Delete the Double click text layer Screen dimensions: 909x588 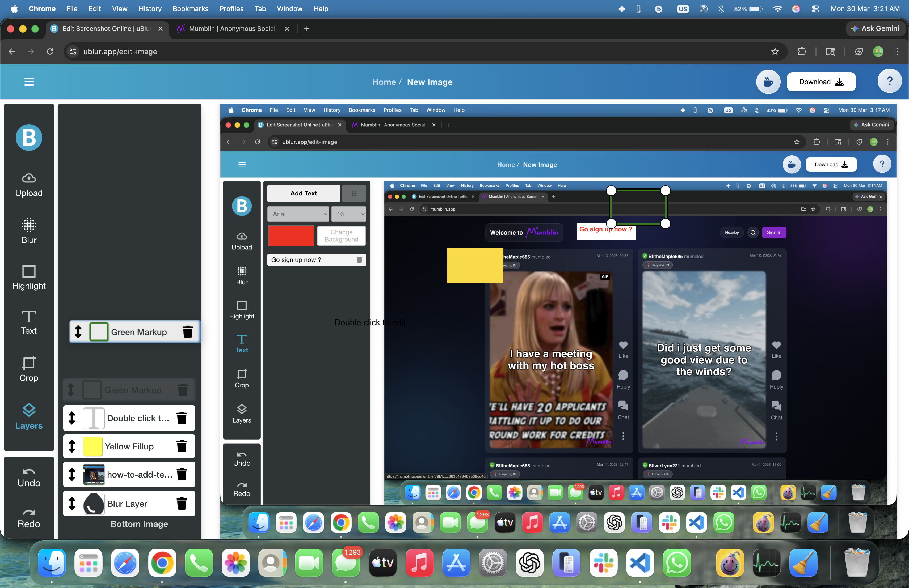[x=182, y=418]
